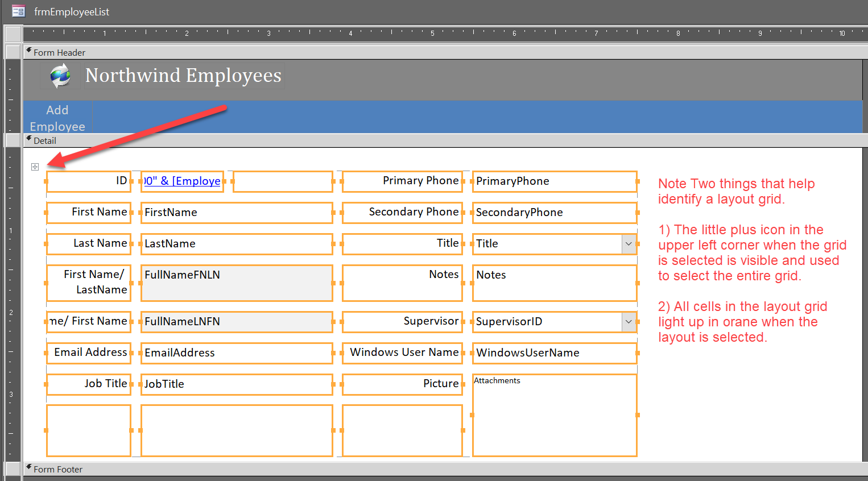
Task: Select the truncated "me/ First Name" label
Action: [x=89, y=322]
